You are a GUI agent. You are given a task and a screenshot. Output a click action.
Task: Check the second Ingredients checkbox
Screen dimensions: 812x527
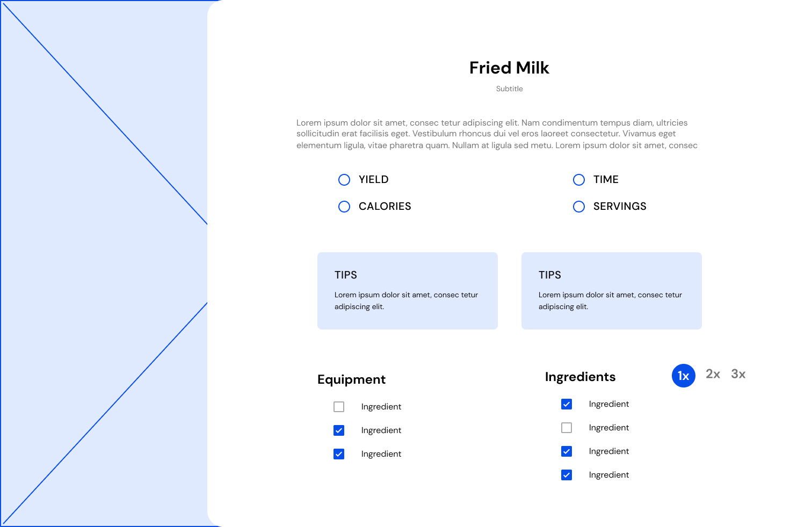pos(567,428)
